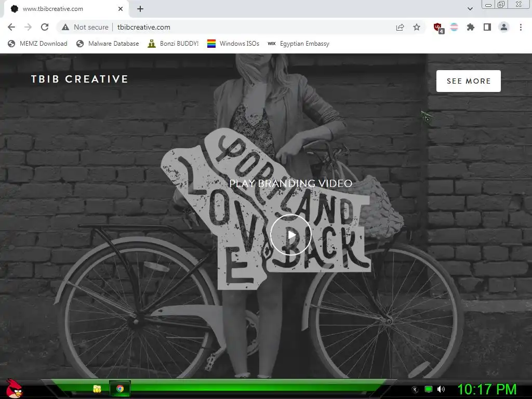Click the TBIB CREATIVE site logo

tap(79, 79)
